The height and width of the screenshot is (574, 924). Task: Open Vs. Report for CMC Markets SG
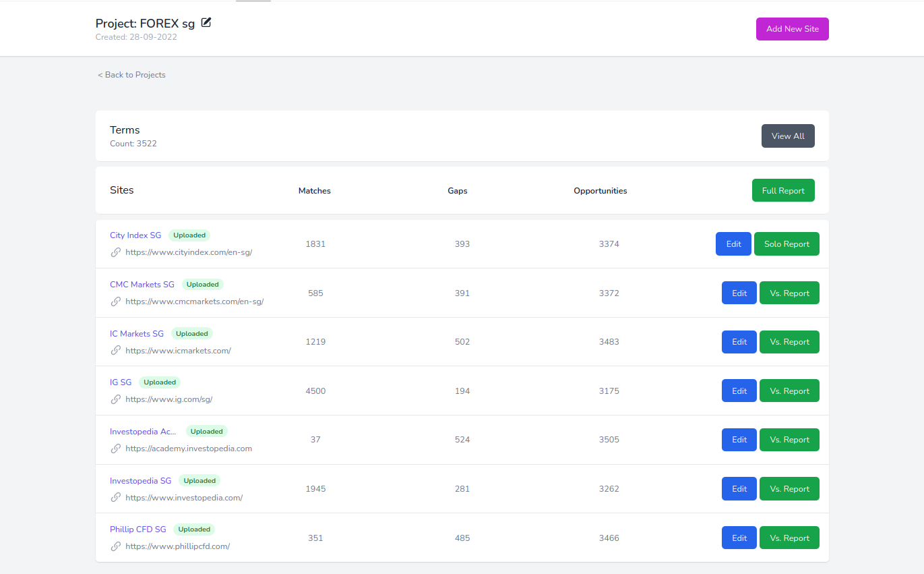pos(789,293)
